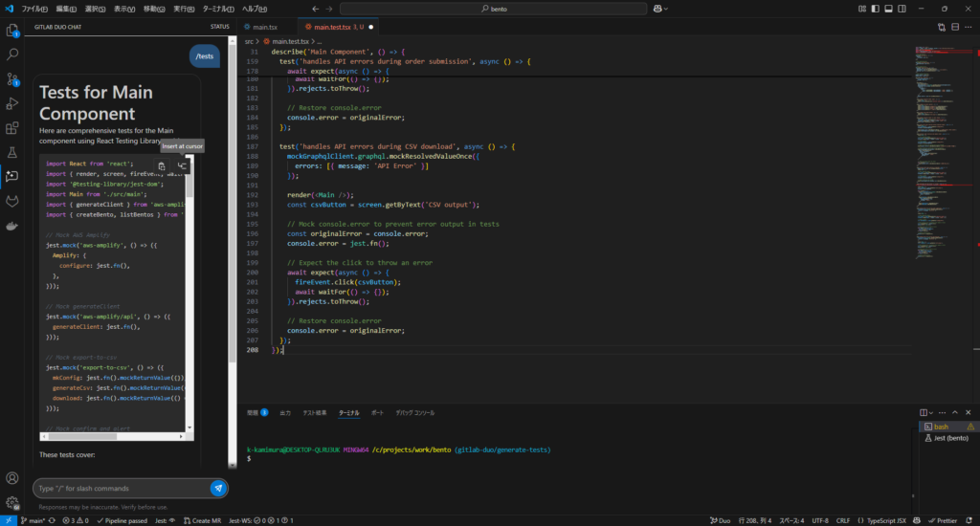Click Create MR in the status bar

point(202,520)
